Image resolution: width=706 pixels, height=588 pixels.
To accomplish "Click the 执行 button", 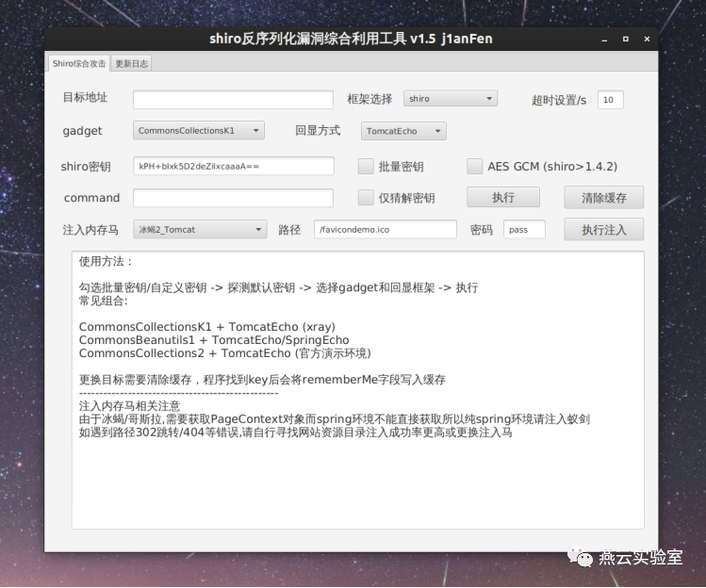I will pos(503,197).
